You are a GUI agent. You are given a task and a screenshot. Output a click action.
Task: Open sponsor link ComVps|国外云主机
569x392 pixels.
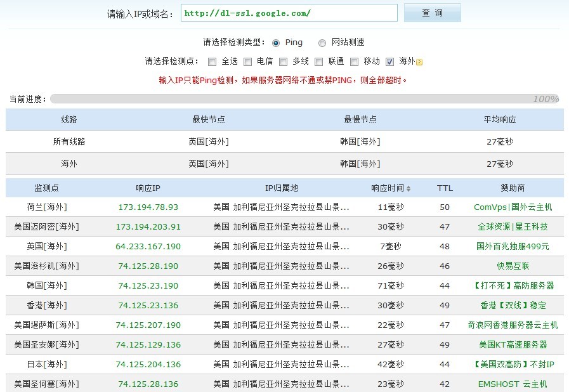point(513,207)
